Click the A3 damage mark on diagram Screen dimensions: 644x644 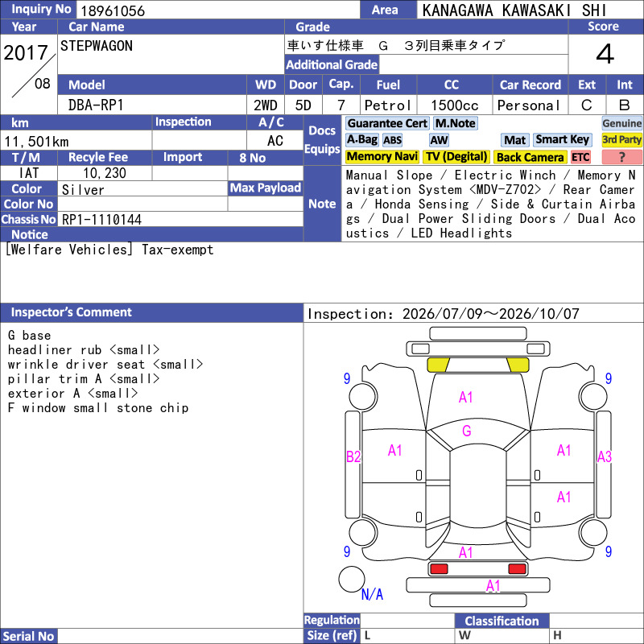605,456
